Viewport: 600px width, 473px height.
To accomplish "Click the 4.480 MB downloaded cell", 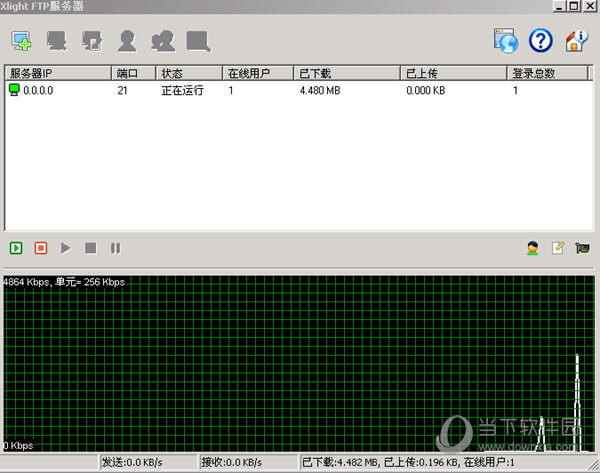I will point(320,91).
